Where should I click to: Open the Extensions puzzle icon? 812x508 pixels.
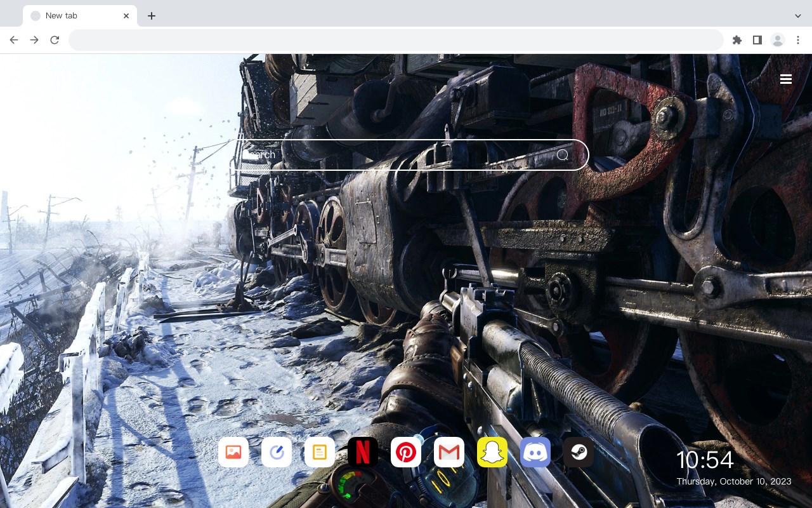pos(737,40)
